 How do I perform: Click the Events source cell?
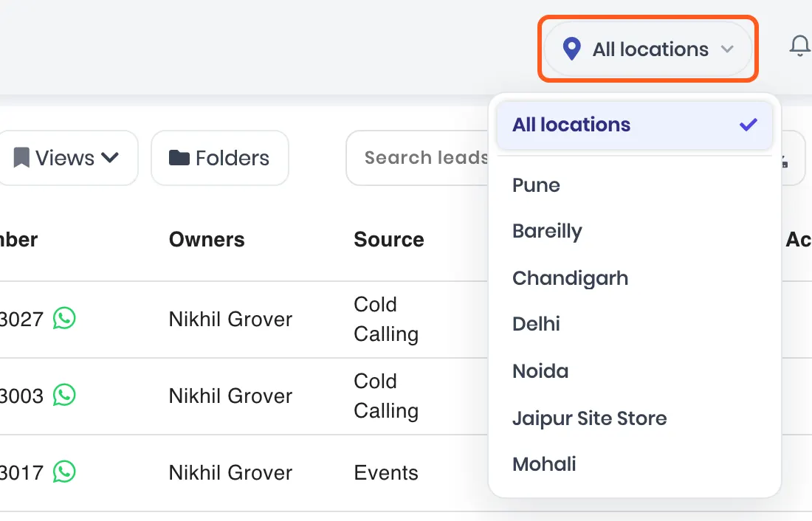[386, 472]
